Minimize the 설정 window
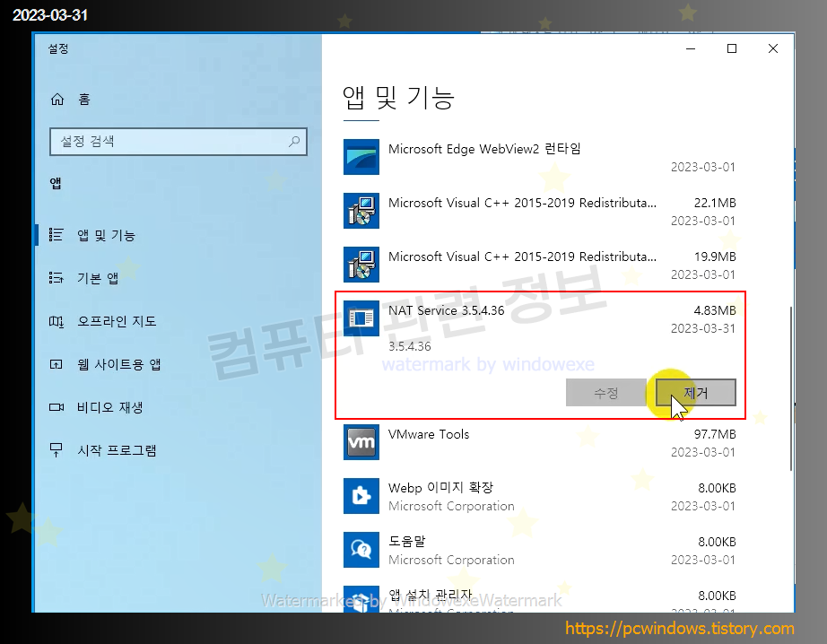Screen dimensions: 827x644 click(x=691, y=48)
